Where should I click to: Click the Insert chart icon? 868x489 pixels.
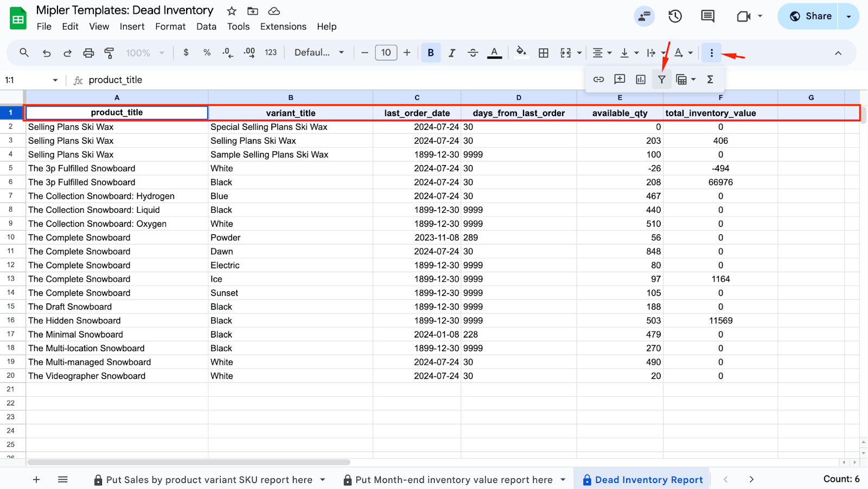pos(641,80)
